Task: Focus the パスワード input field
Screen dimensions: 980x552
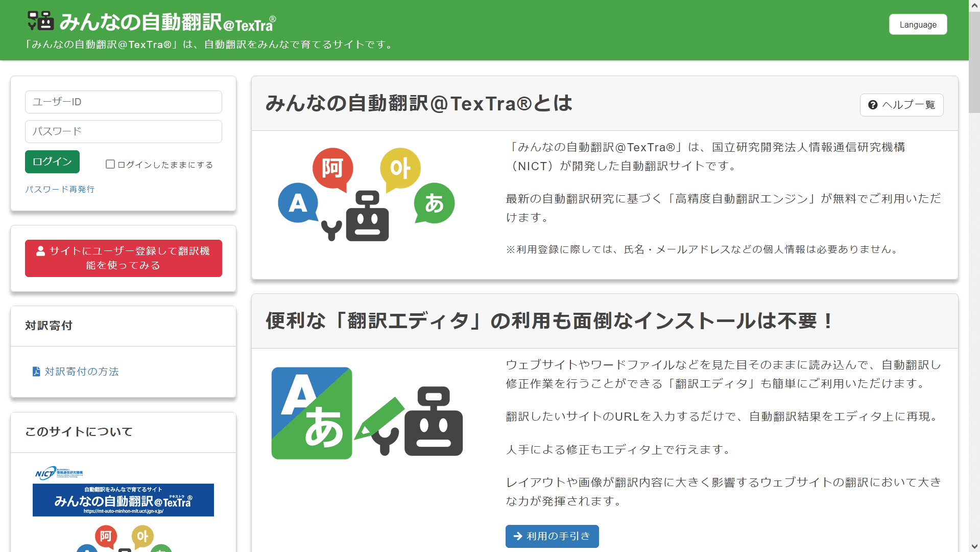Action: point(124,131)
